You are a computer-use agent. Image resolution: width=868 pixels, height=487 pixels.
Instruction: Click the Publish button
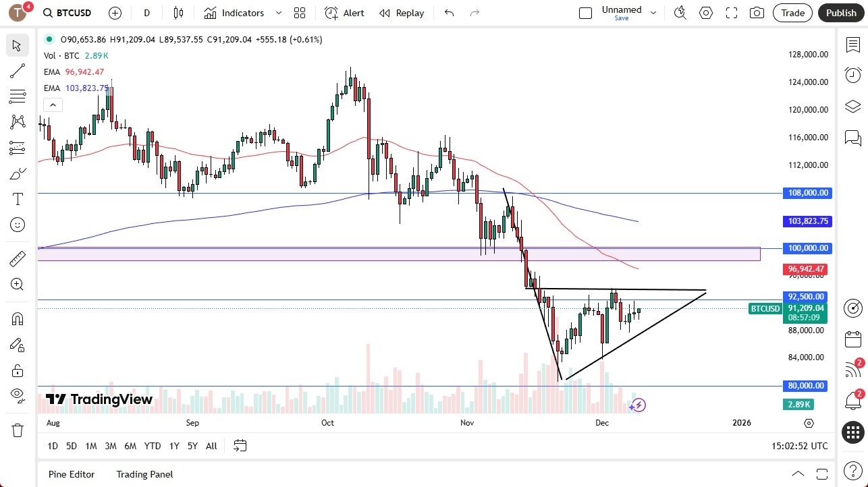coord(841,13)
